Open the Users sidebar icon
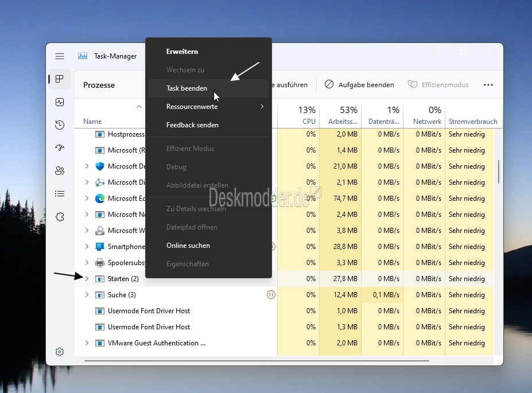This screenshot has width=532, height=393. pos(60,170)
